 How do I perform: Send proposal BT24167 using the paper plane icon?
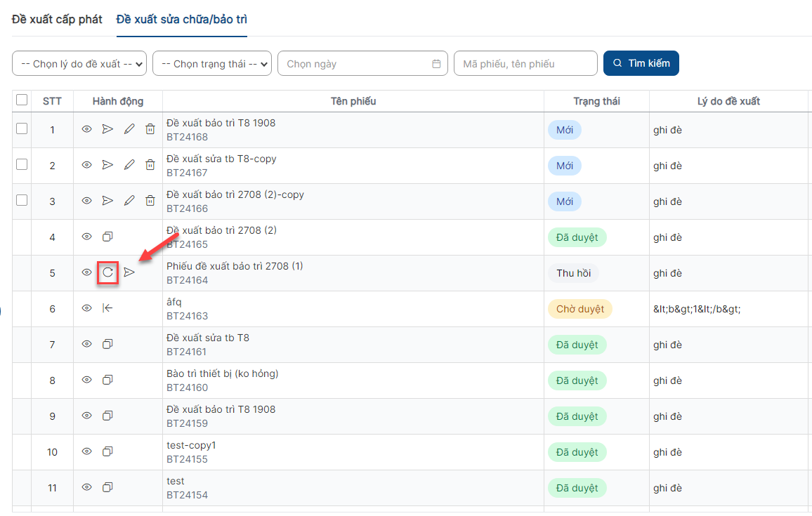[x=107, y=164]
